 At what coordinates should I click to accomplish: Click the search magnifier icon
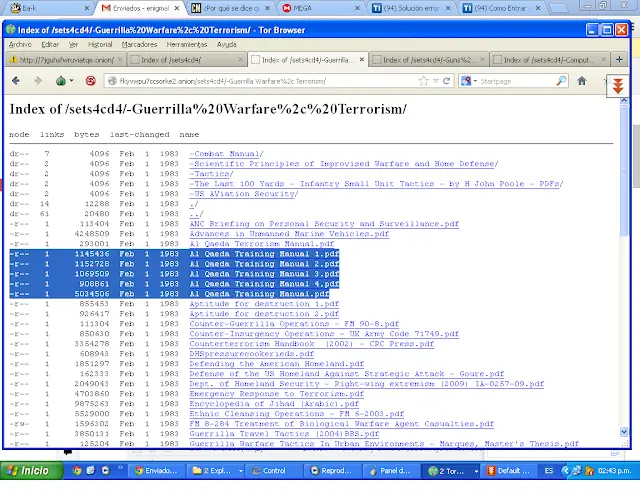[x=562, y=81]
